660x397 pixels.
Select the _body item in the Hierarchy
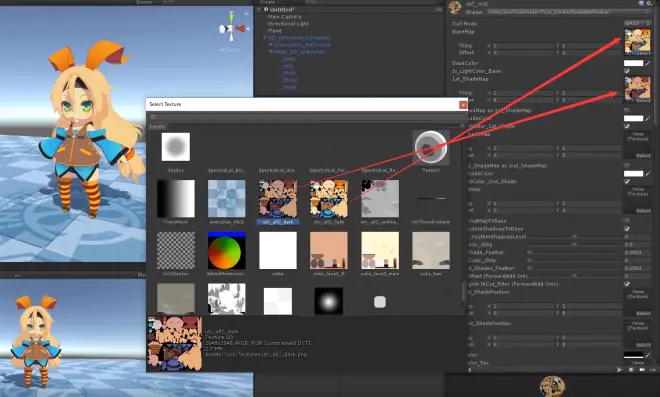point(287,59)
